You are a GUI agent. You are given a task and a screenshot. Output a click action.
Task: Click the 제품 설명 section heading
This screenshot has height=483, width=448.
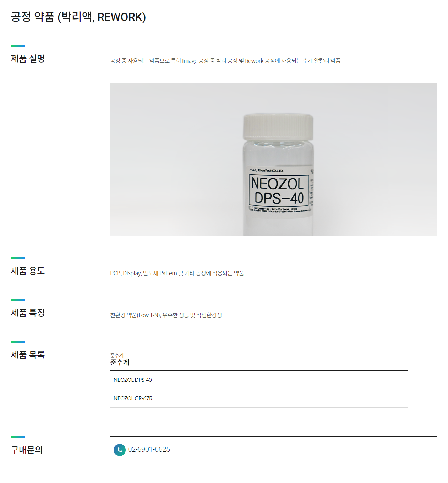(x=28, y=59)
